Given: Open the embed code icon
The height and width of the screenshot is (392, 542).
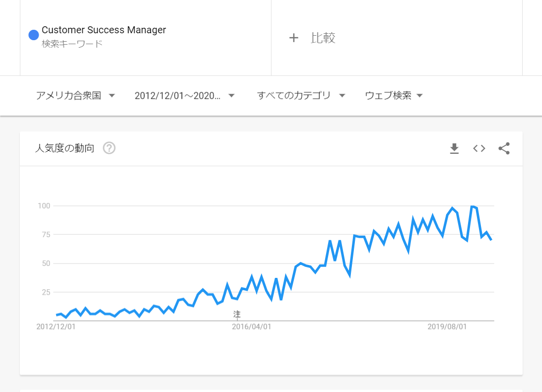Looking at the screenshot, I should pos(479,148).
